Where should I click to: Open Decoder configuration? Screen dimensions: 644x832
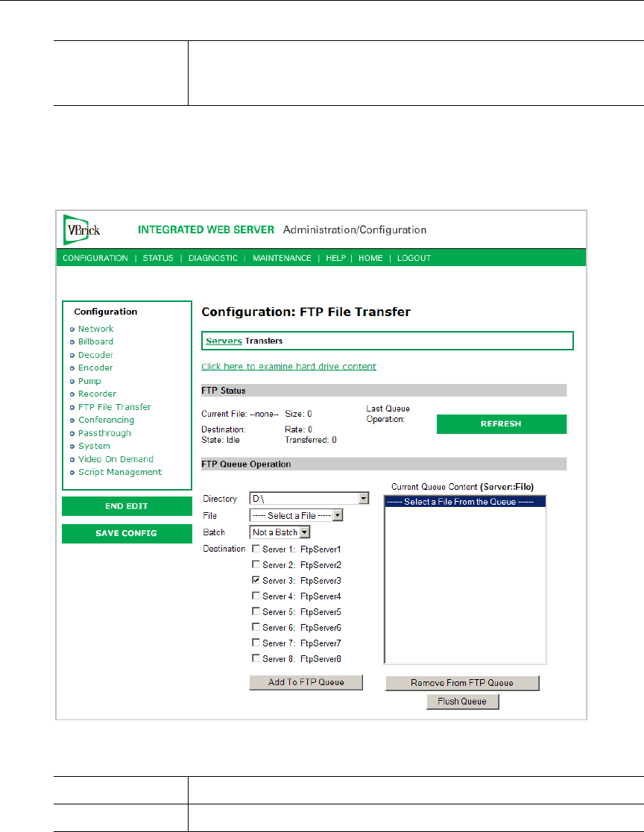[96, 355]
